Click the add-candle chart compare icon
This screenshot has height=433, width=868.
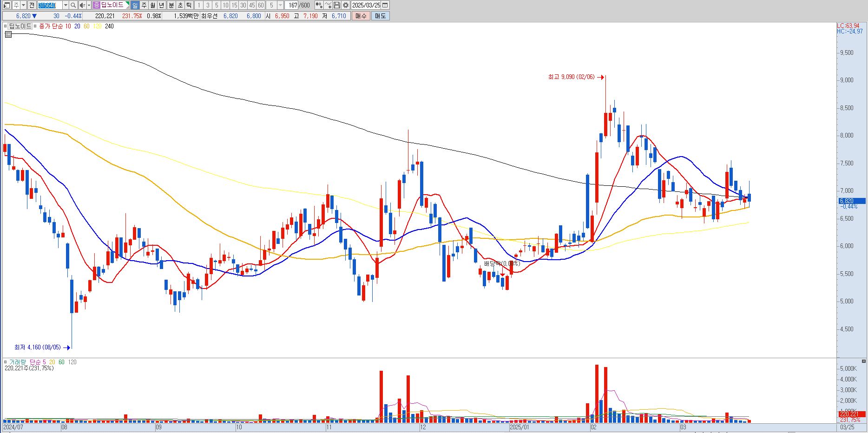click(319, 5)
